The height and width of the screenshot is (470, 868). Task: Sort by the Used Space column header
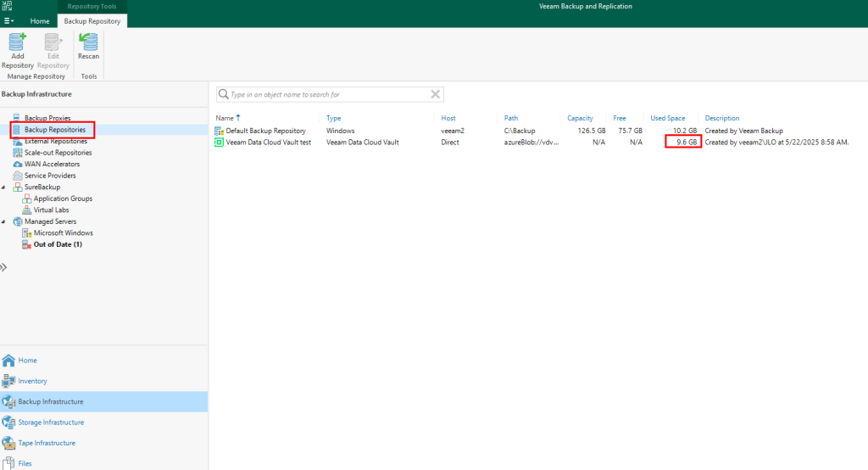(668, 118)
